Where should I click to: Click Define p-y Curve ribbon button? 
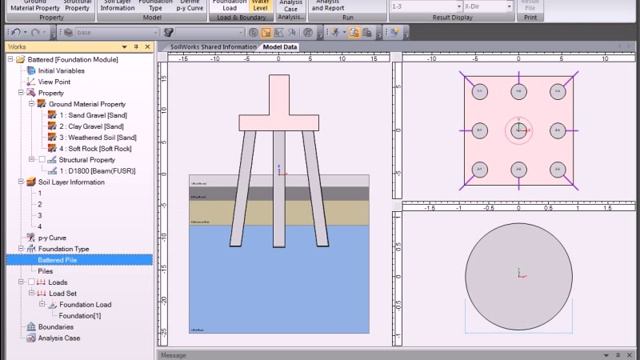click(x=189, y=6)
